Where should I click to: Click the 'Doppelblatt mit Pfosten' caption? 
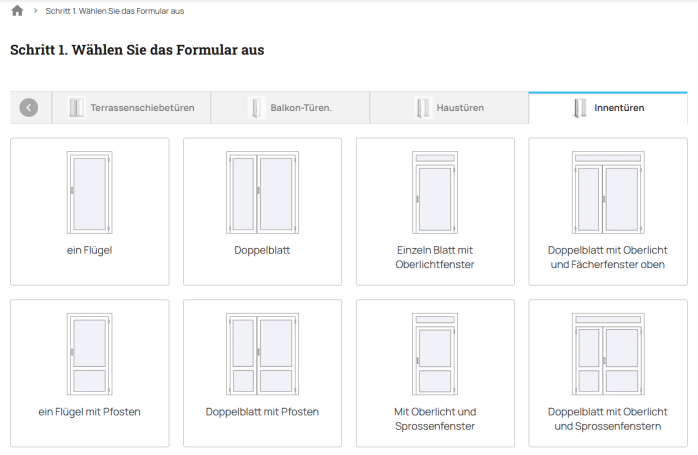pyautogui.click(x=262, y=412)
